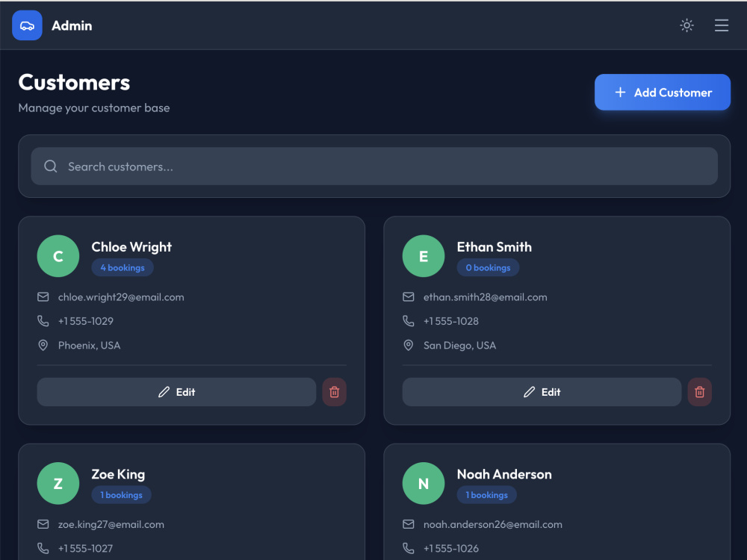This screenshot has height=560, width=747.
Task: Click the Chloe Wright name heading
Action: [131, 246]
